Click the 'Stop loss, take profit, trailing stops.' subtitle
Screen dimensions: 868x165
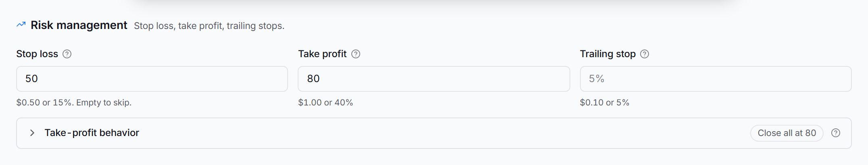(x=209, y=26)
